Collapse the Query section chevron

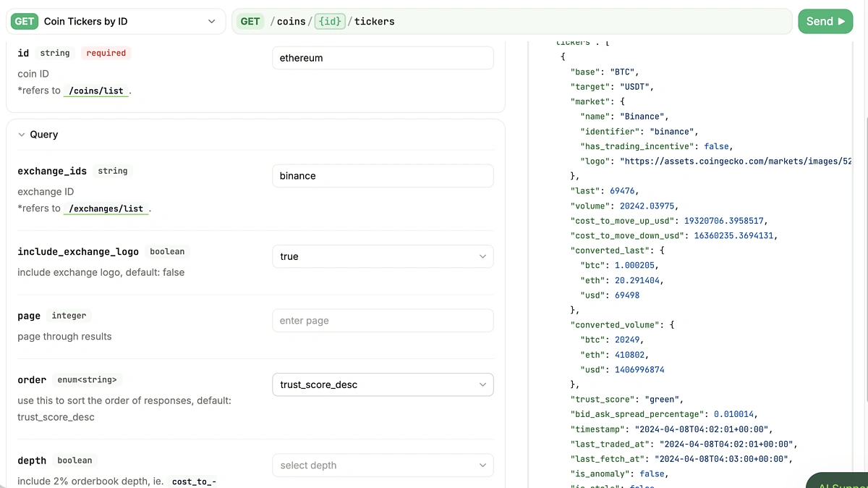tap(21, 135)
